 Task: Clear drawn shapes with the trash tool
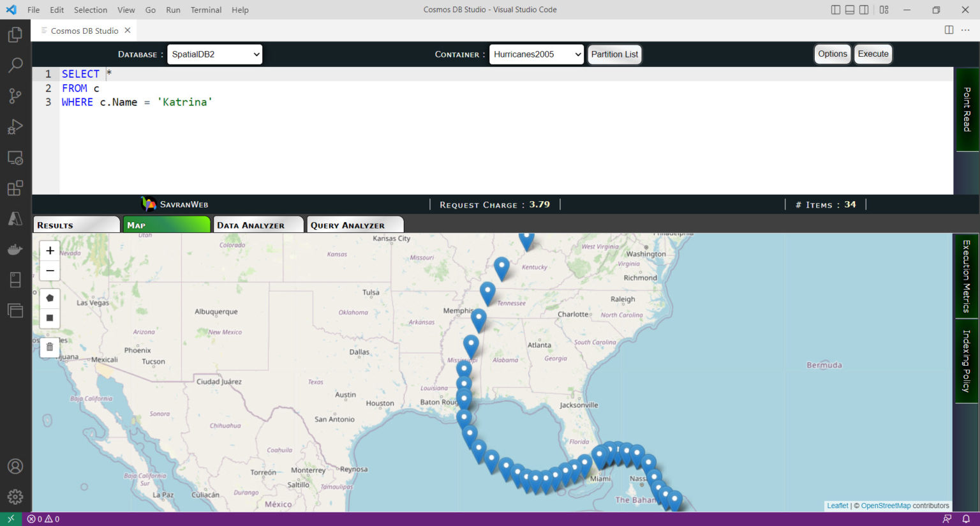pos(49,347)
